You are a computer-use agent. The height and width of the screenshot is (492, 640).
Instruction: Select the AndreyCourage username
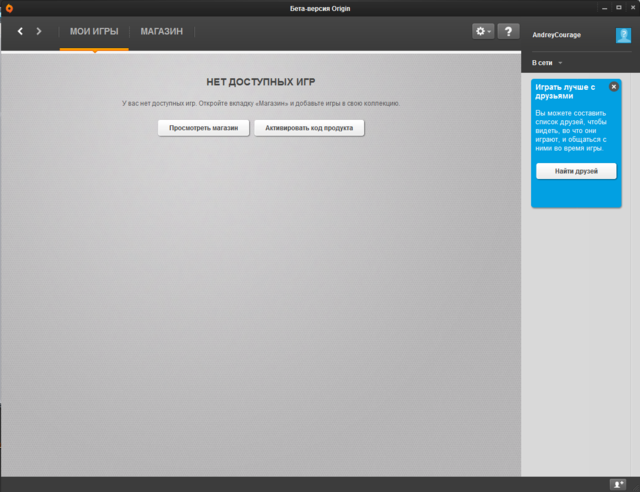(x=557, y=35)
